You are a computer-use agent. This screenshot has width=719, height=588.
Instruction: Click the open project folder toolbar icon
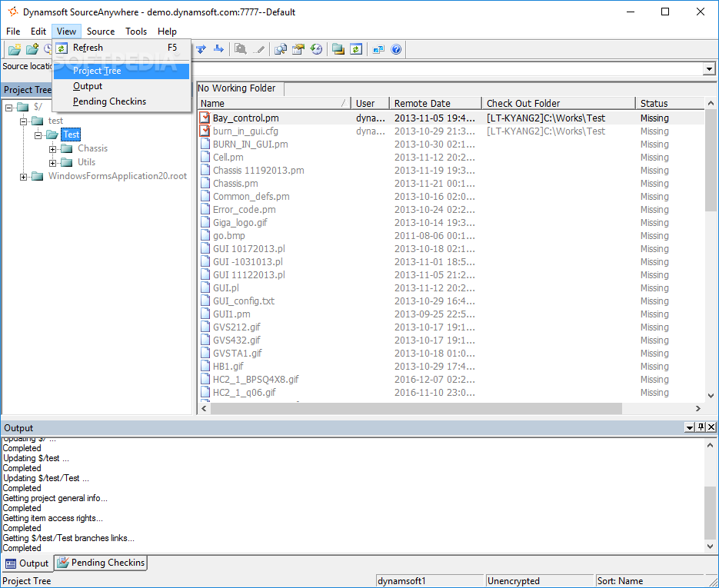coord(15,49)
